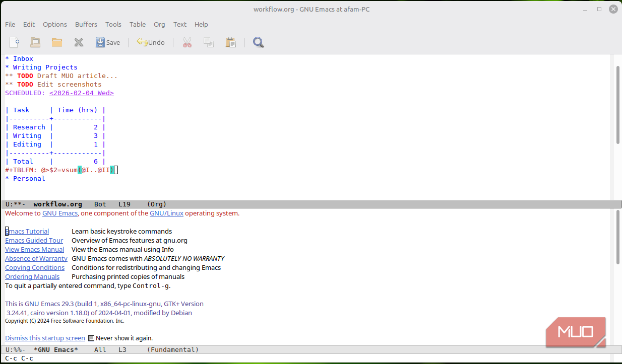Open the Org menu

coord(159,24)
